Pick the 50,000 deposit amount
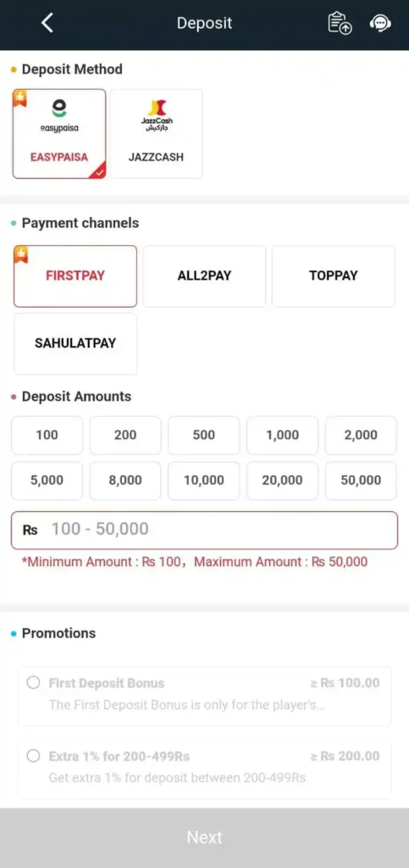This screenshot has height=868, width=409. 361,481
